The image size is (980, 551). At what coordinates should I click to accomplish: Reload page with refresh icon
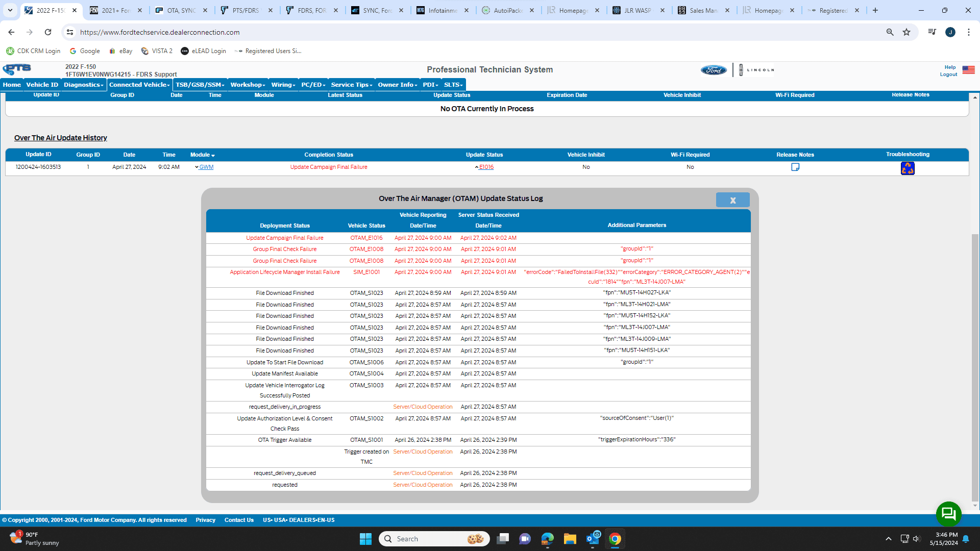pos(48,32)
